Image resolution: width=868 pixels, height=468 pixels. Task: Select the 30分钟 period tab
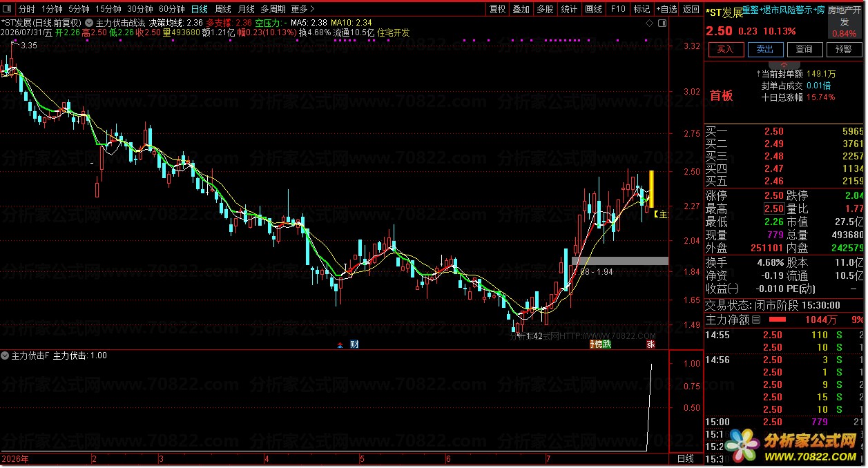click(140, 9)
